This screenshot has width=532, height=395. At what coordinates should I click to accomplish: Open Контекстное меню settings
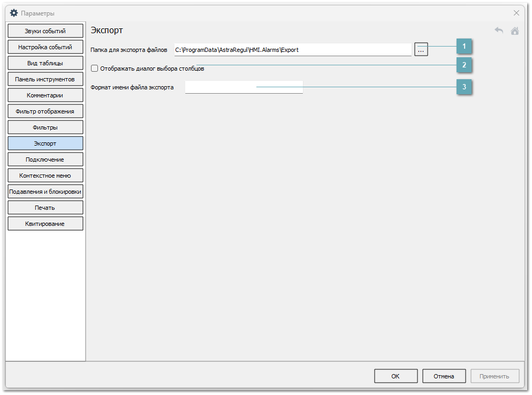(x=45, y=176)
